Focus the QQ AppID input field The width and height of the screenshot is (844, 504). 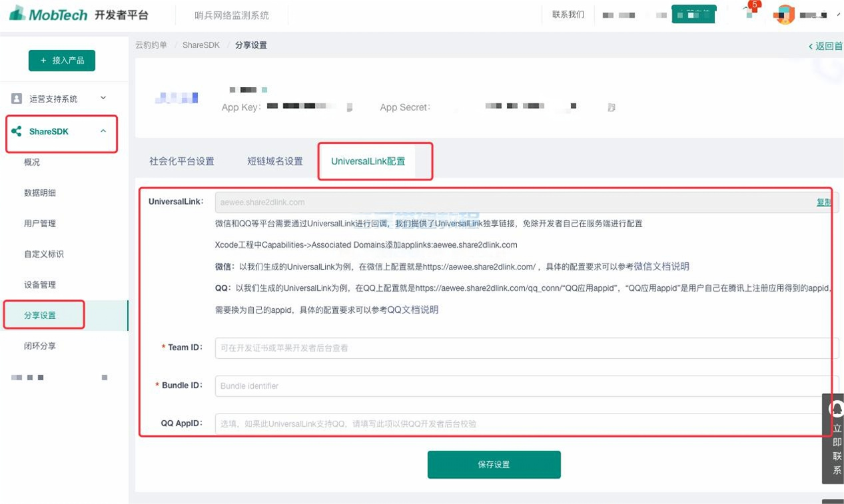[x=527, y=423]
